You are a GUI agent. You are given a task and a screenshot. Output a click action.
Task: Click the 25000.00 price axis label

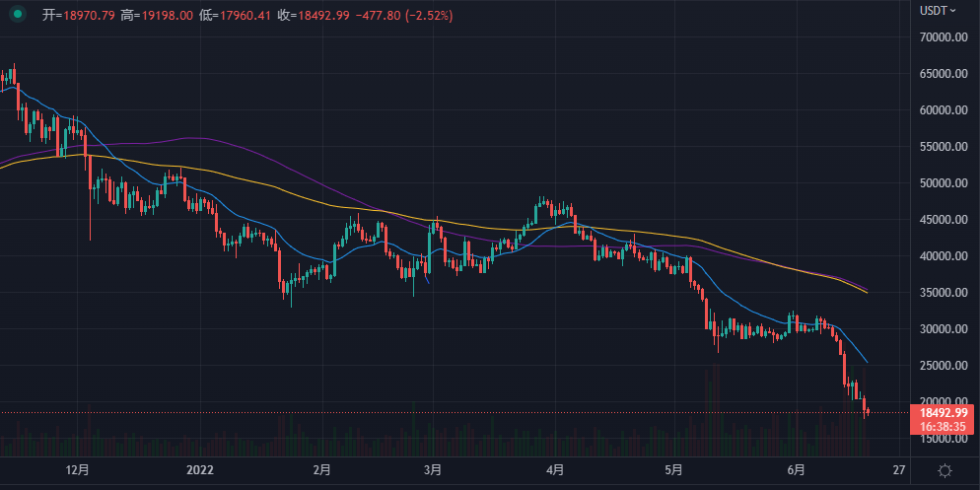[x=944, y=366]
